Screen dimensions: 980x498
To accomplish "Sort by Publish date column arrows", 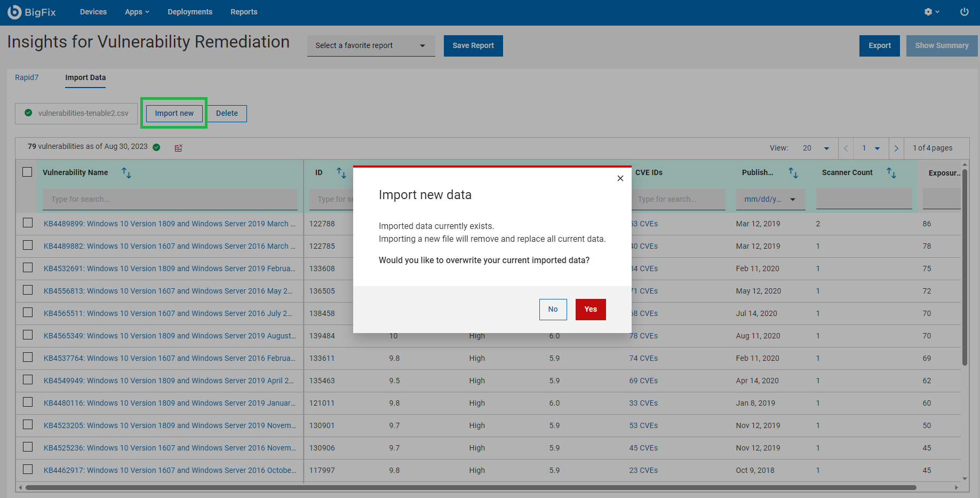I will tap(793, 173).
